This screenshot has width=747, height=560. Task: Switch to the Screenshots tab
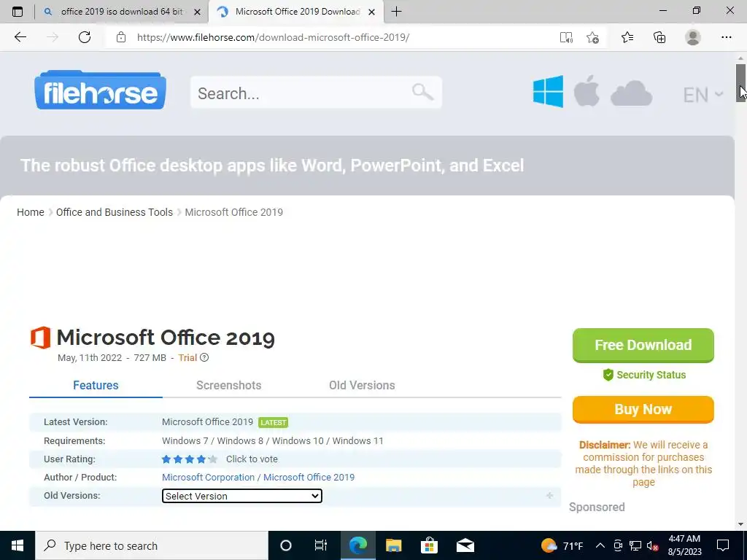click(x=228, y=385)
